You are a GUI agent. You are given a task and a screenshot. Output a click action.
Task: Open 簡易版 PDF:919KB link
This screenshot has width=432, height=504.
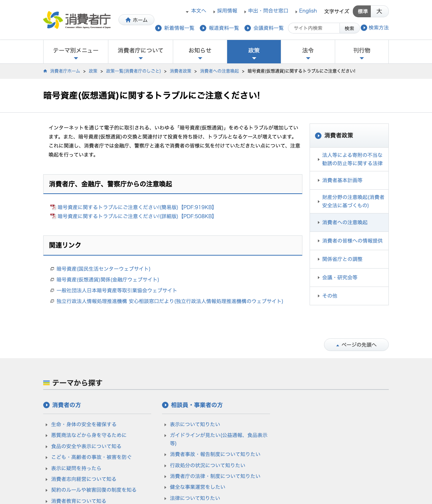(x=137, y=207)
